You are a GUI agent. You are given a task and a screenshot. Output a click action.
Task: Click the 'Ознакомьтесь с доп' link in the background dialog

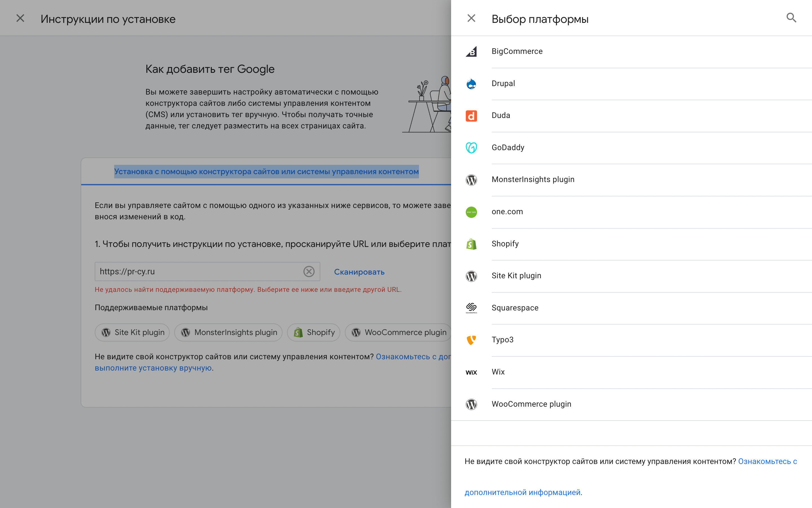[413, 357]
